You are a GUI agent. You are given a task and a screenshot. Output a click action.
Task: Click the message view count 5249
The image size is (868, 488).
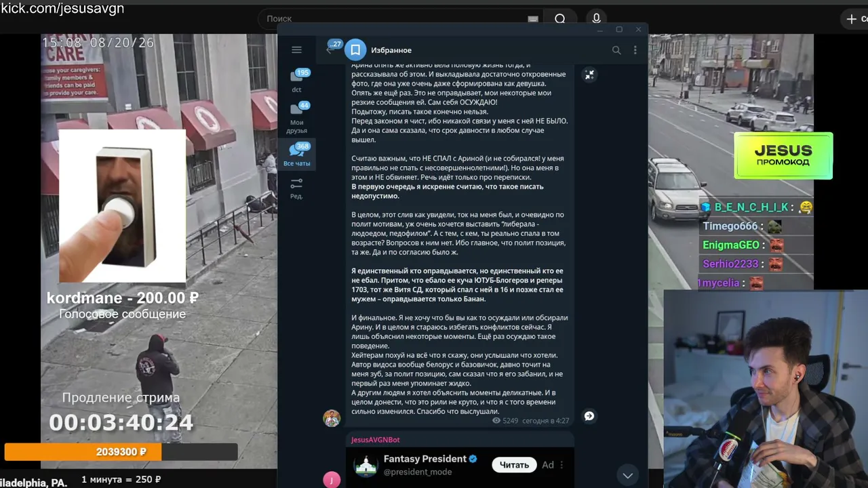505,421
